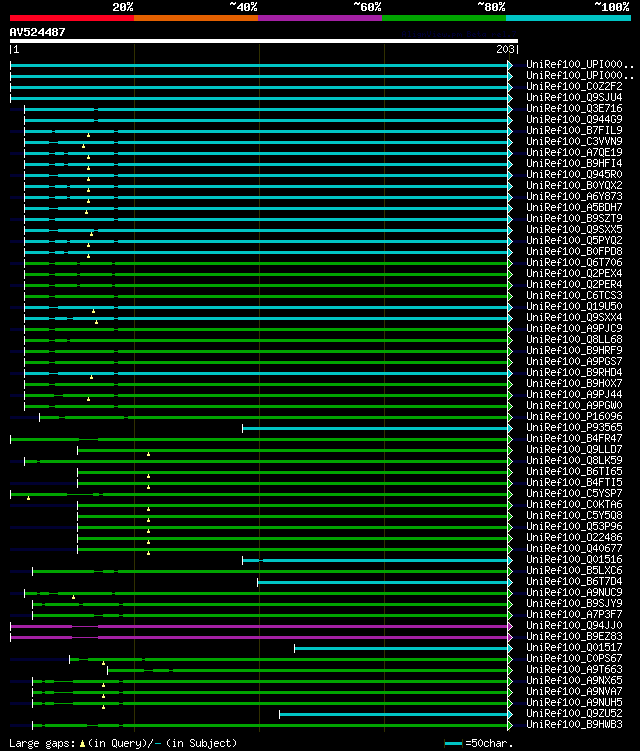Image resolution: width=640 pixels, height=751 pixels.
Task: Click hit label UniRef100_B9HFI4
Action: point(574,163)
